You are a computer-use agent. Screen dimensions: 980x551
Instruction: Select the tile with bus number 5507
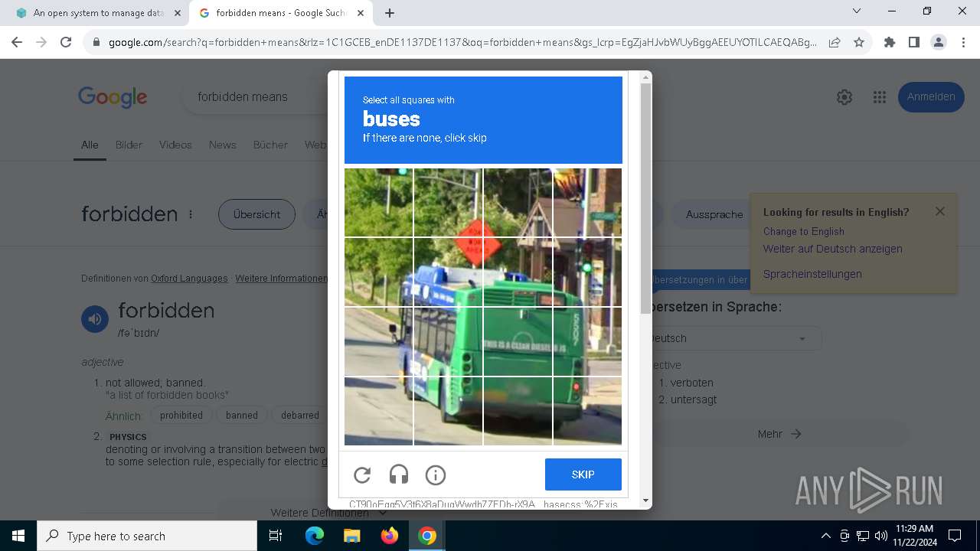[x=587, y=341]
